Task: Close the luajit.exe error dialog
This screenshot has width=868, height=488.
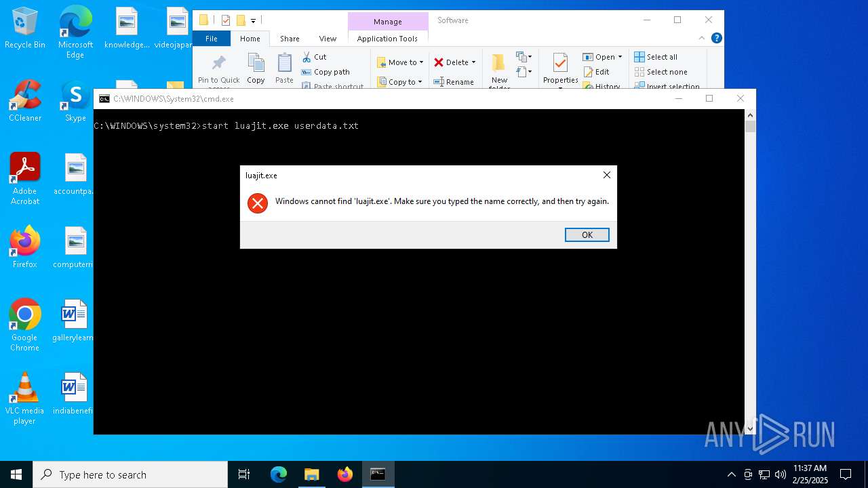Action: coord(606,175)
